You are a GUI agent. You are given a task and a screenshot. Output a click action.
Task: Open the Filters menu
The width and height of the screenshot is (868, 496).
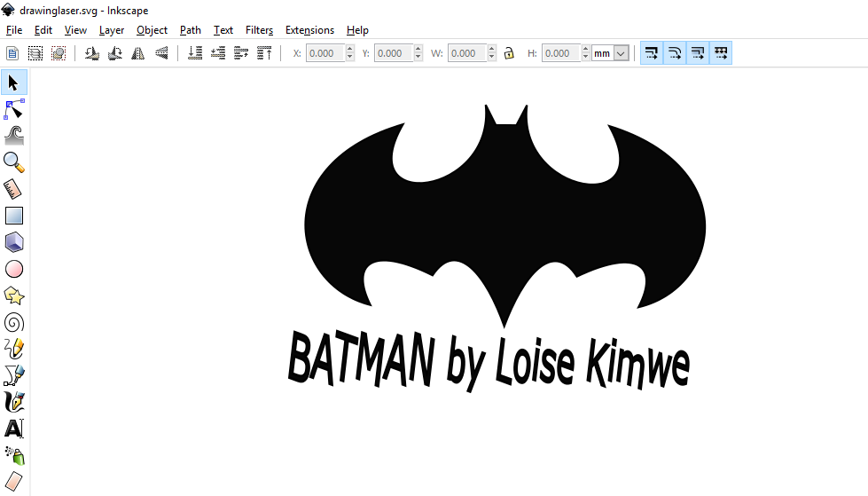(x=259, y=30)
